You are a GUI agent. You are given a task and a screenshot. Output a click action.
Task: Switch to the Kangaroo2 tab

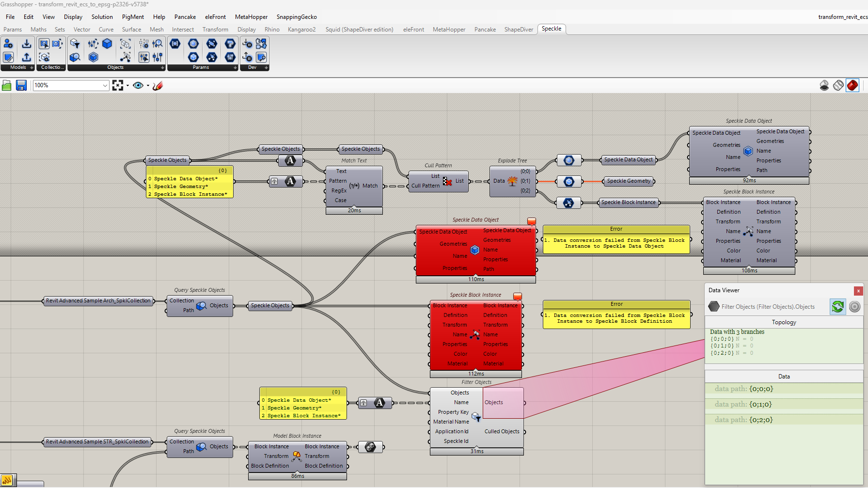[301, 30]
